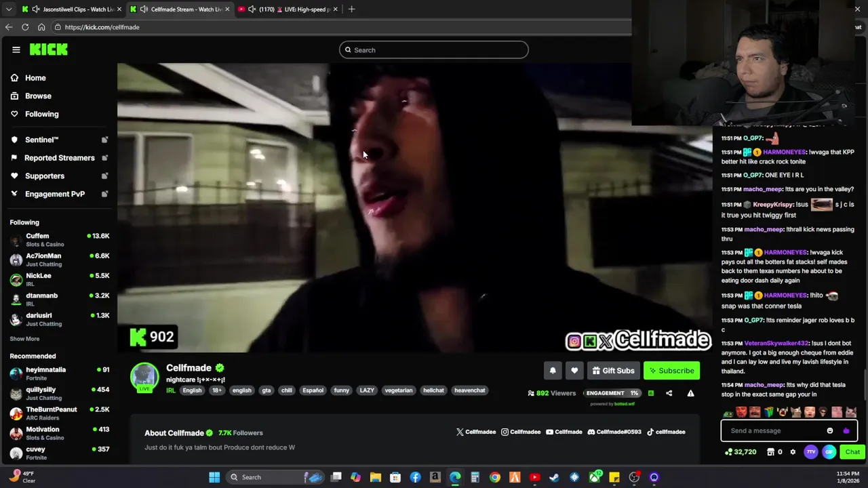Open Cellfmade#0593 Discord link
Image resolution: width=868 pixels, height=488 pixels.
(x=614, y=432)
